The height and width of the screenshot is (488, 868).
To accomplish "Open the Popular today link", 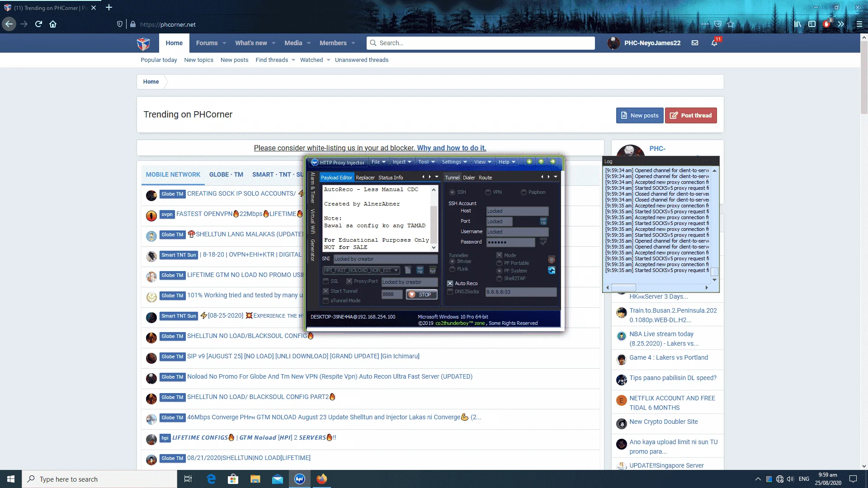I will point(159,60).
